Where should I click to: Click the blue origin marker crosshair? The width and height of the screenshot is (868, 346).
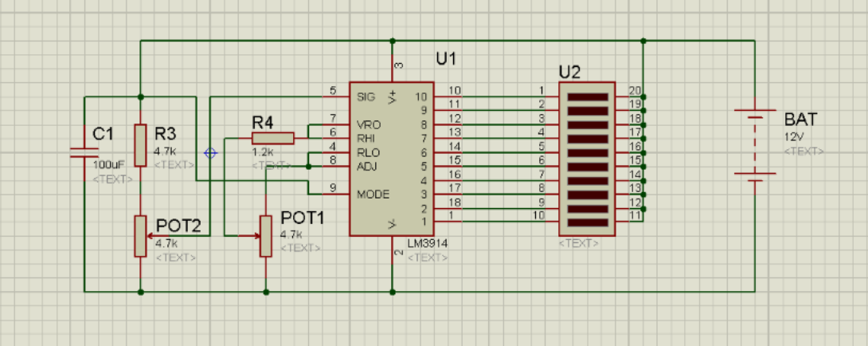click(210, 153)
